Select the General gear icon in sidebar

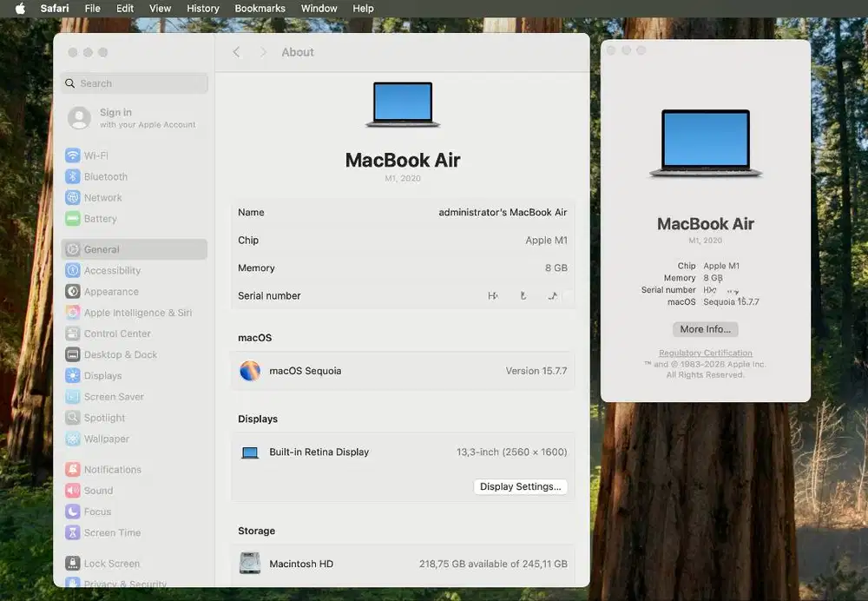(73, 249)
